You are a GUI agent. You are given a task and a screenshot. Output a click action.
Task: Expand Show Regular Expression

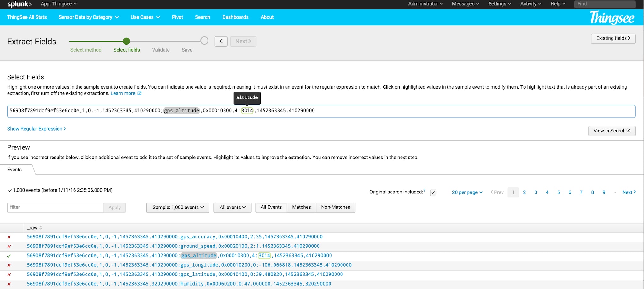click(36, 129)
